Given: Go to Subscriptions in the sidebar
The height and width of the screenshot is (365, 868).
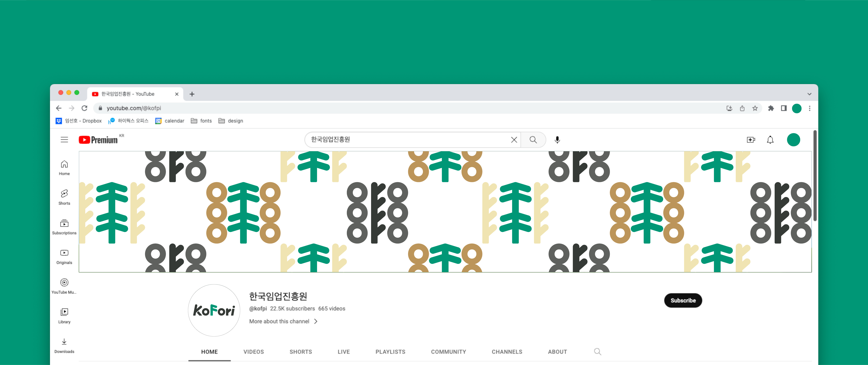Looking at the screenshot, I should coord(64,227).
